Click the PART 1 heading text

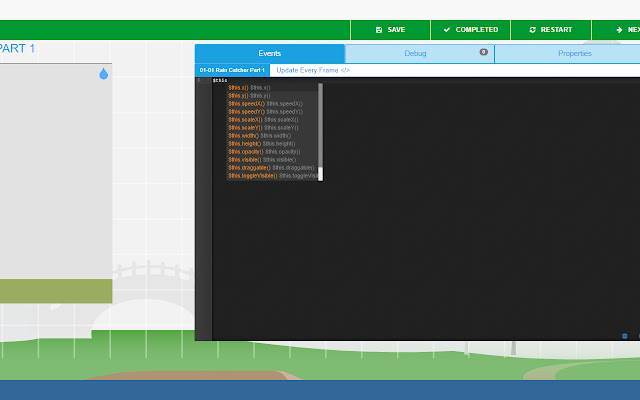18,49
